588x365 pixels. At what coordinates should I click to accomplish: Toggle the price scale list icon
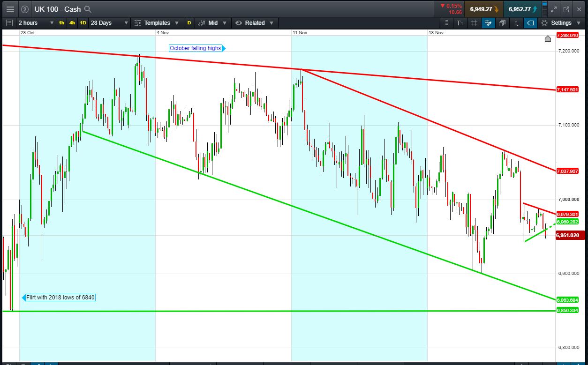[446, 22]
